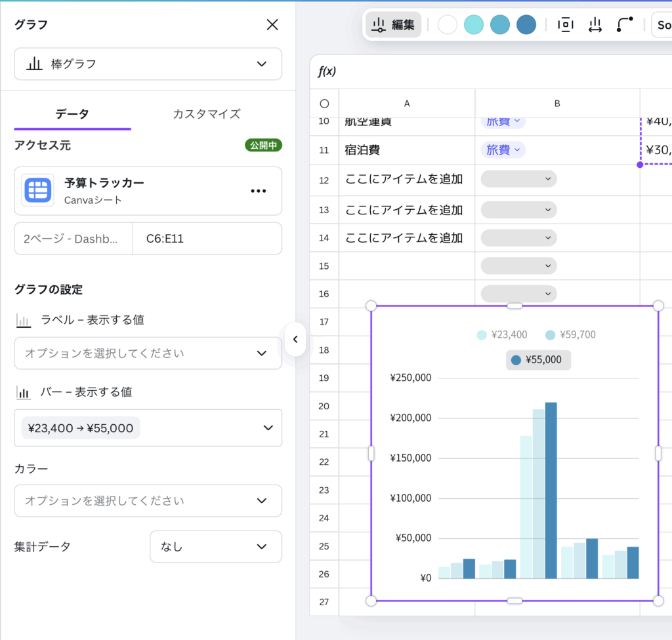Click the f(x) formula bar
The image size is (672, 640).
click(x=491, y=71)
